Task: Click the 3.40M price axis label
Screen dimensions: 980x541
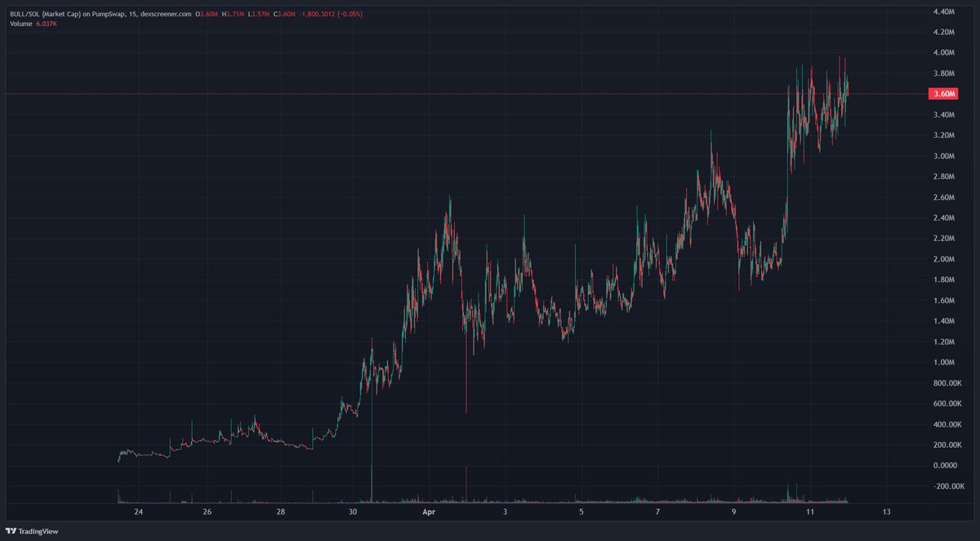Action: tap(943, 114)
